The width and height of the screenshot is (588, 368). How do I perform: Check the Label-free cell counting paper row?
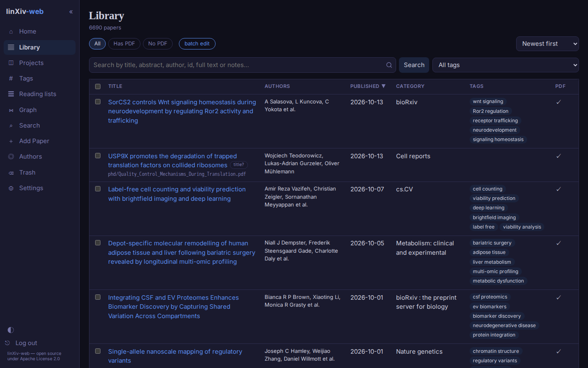98,188
